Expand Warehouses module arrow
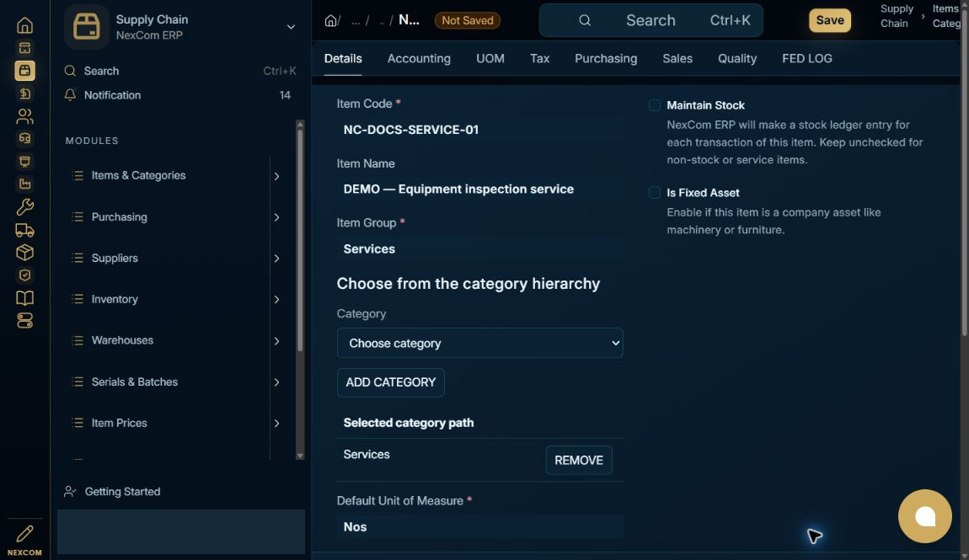This screenshot has height=560, width=969. [277, 341]
